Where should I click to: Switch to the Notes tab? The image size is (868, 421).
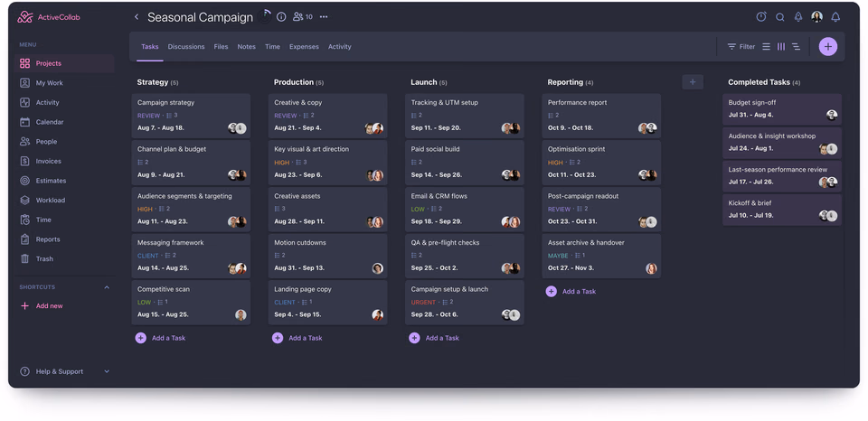[246, 47]
